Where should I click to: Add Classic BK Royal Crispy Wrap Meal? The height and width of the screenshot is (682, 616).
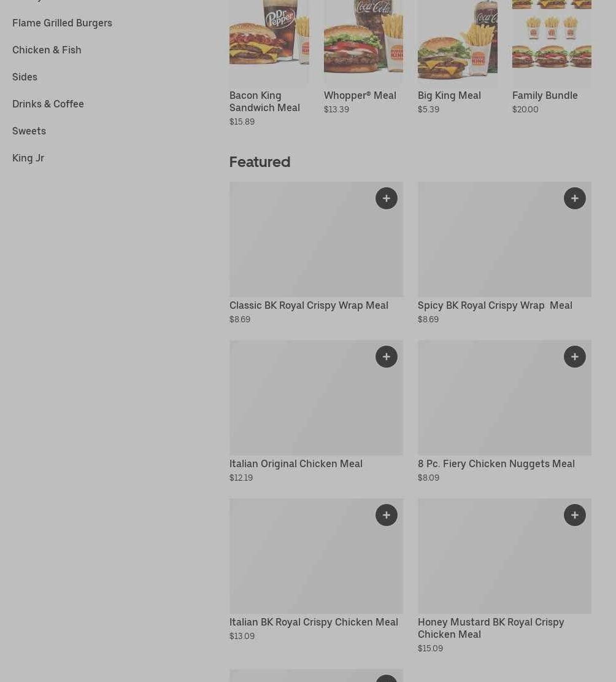pos(387,198)
